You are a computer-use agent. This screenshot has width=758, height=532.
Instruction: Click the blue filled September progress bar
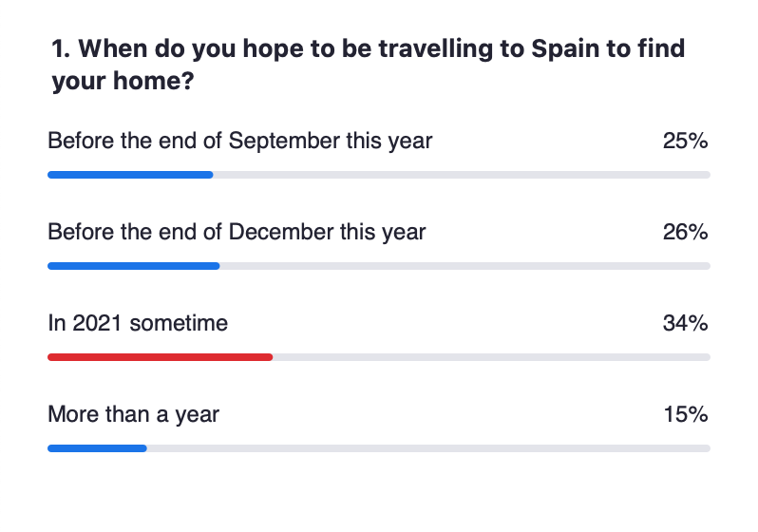pos(130,175)
